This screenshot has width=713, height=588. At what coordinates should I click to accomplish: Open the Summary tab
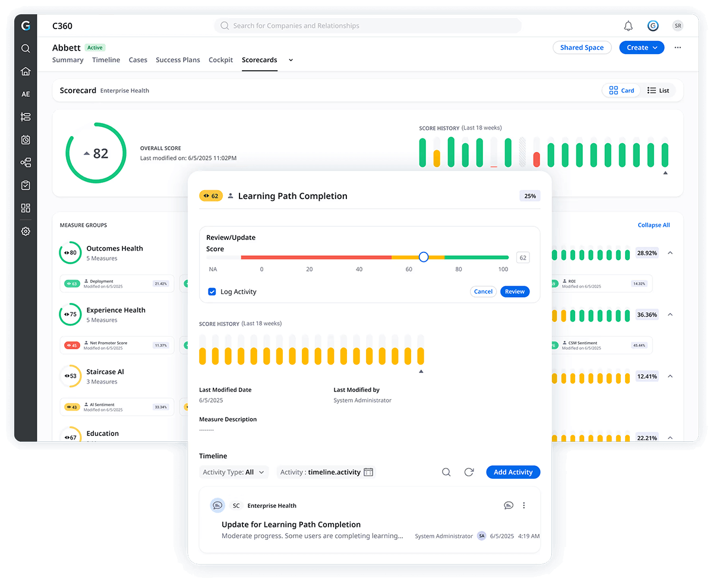68,60
